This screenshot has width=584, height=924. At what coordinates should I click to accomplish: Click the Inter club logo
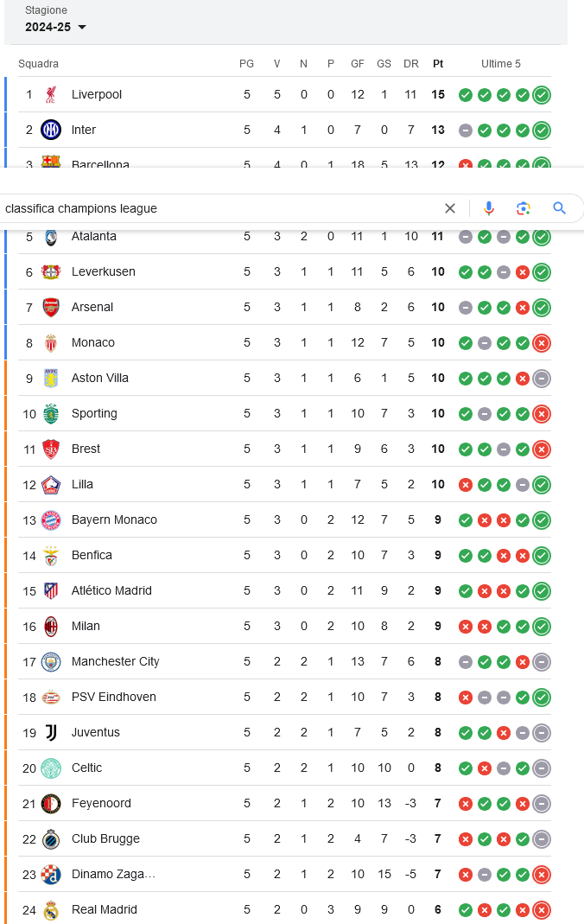[x=51, y=130]
